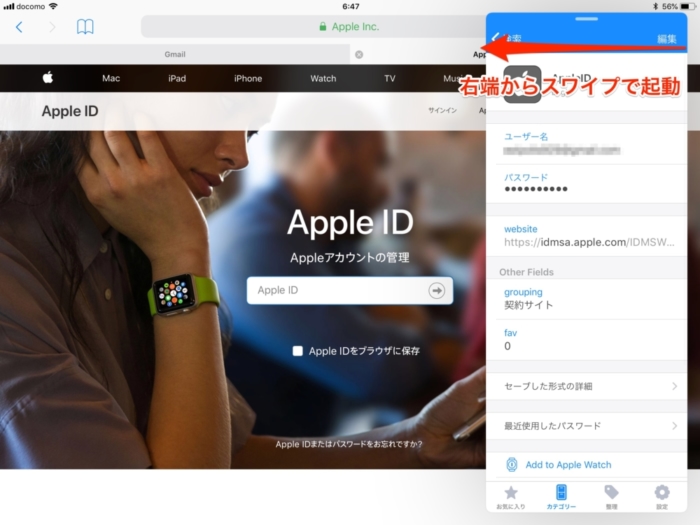Click the サインイン link

pos(442,110)
